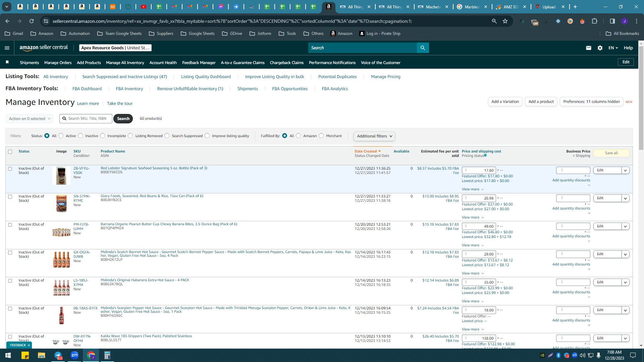Open the Calculator app in the taskbar
The width and height of the screenshot is (644, 362).
[107, 355]
